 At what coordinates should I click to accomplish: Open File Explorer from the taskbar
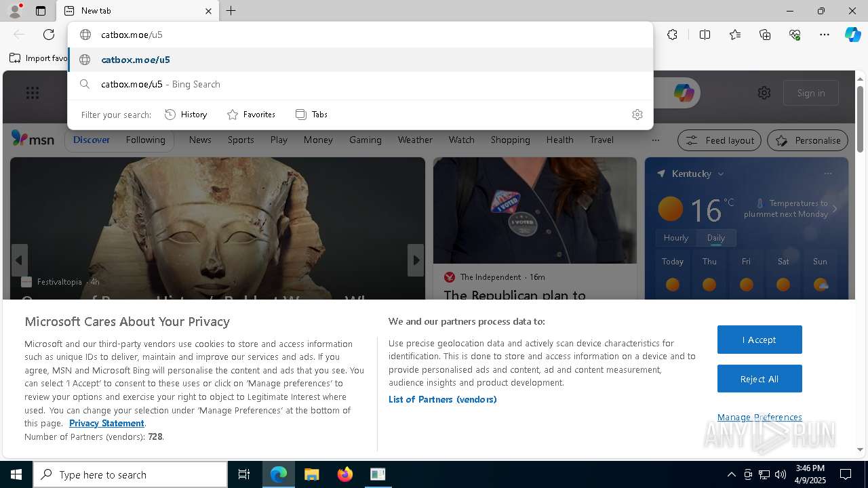311,474
